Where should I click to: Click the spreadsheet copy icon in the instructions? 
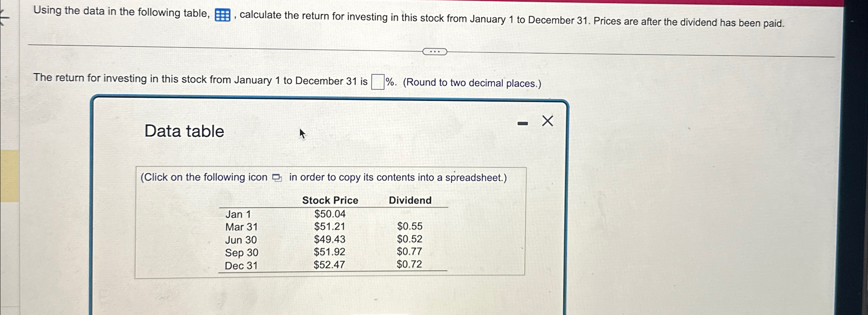pyautogui.click(x=277, y=178)
